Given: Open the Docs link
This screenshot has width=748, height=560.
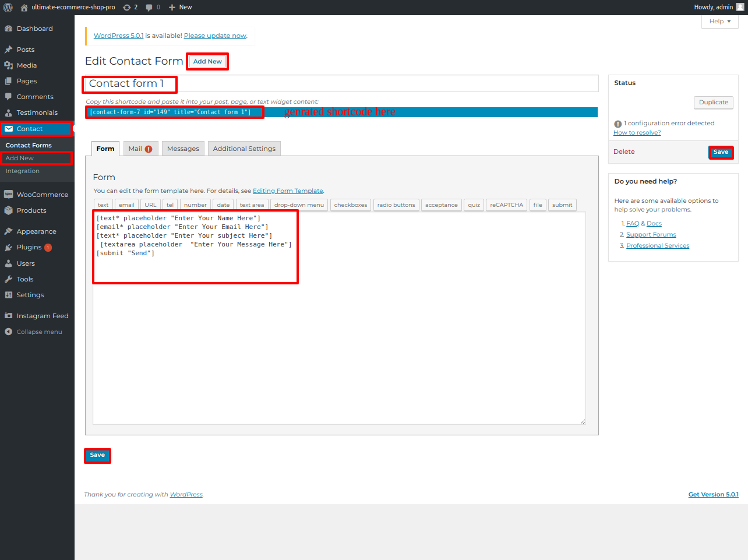Looking at the screenshot, I should coord(654,223).
